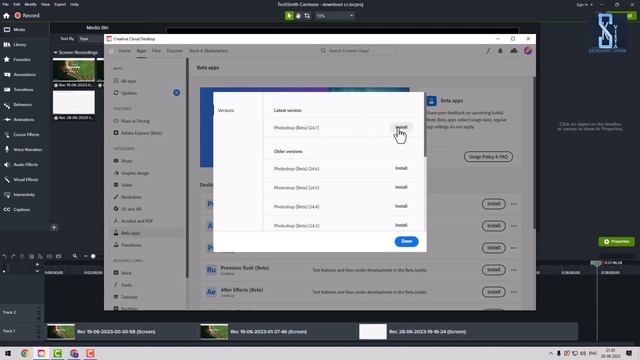Screen dimensions: 640x360
Task: Select the canvas Crop tool
Action: point(307,16)
